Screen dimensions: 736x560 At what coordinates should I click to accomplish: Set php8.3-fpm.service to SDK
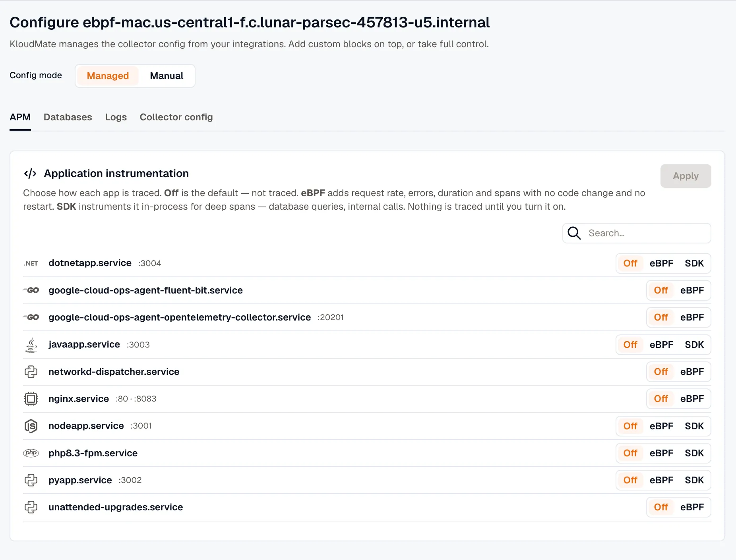coord(694,453)
